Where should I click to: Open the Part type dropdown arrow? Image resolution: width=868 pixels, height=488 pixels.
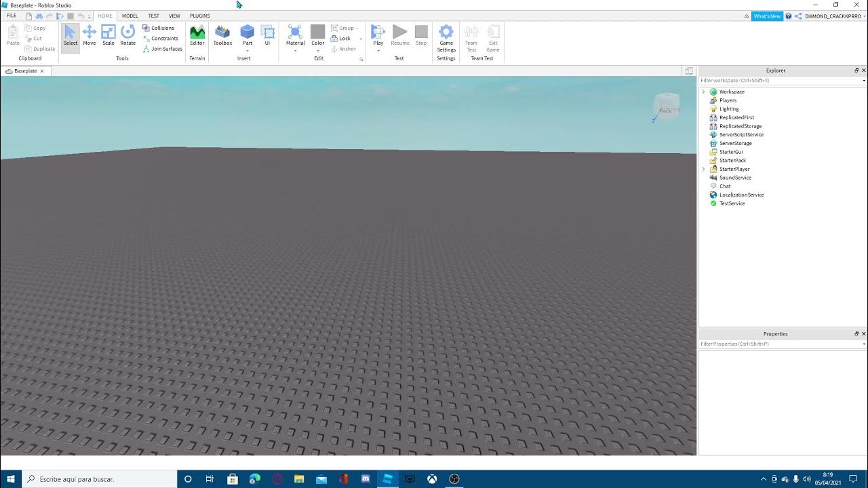(x=248, y=51)
